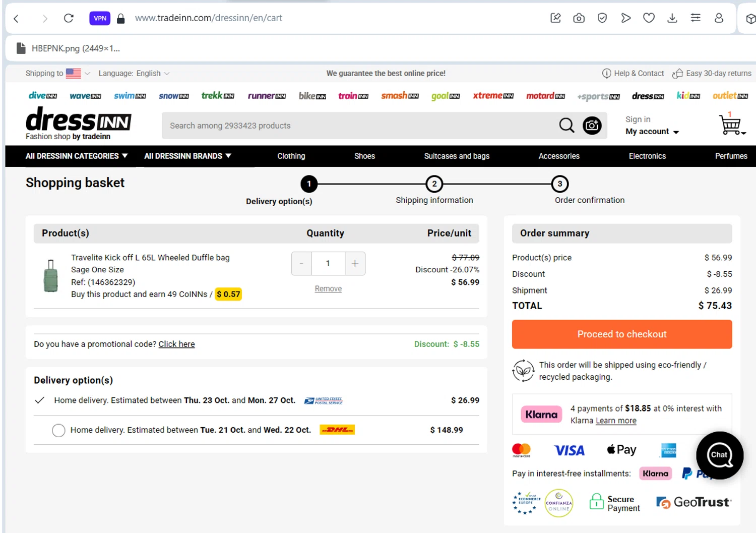Open the camera image search
The width and height of the screenshot is (756, 533).
point(592,125)
